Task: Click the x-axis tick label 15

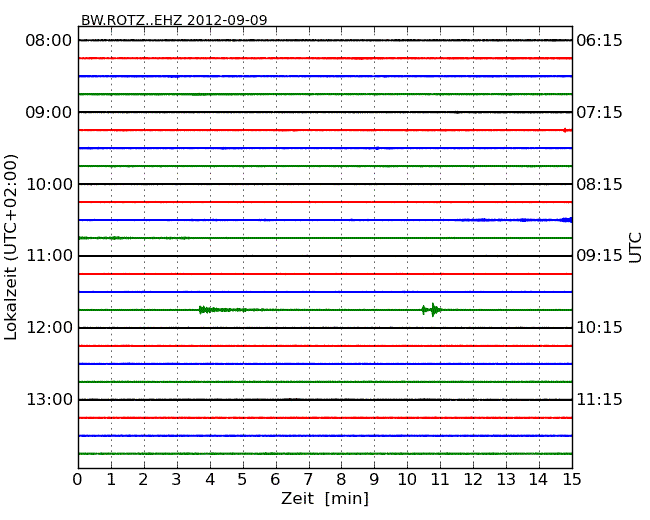Action: click(x=572, y=480)
